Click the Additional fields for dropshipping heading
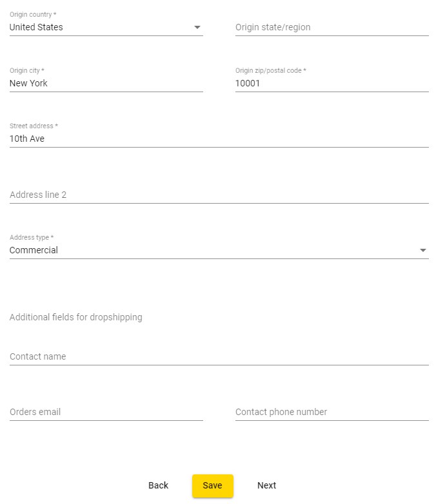This screenshot has height=504, width=436. 76,317
